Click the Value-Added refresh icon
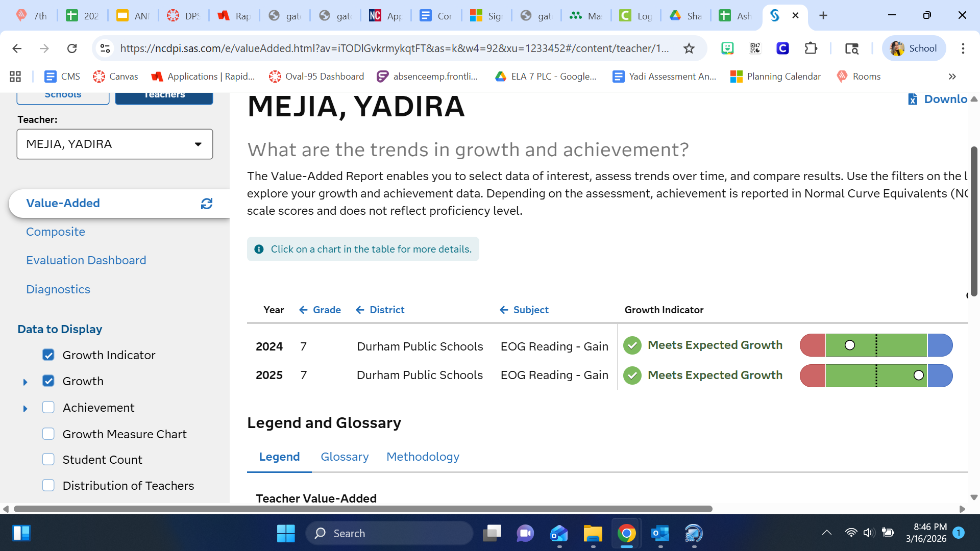Screen dimensions: 980x551 tap(206, 204)
